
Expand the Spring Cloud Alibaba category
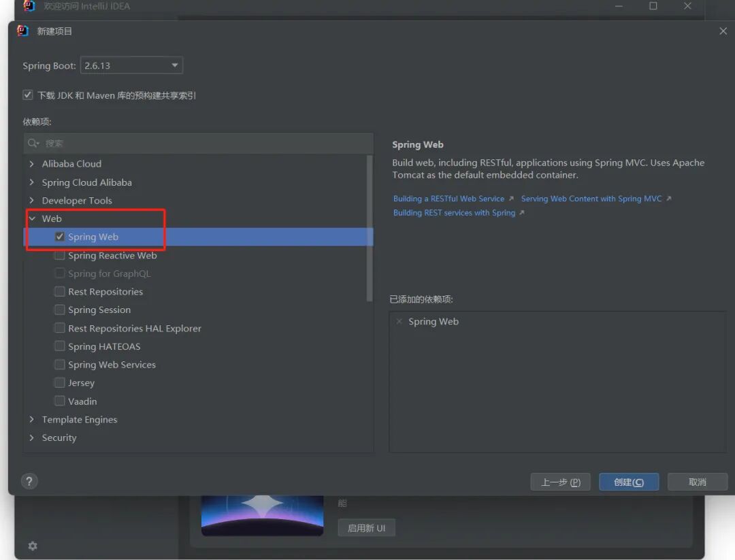pos(31,182)
